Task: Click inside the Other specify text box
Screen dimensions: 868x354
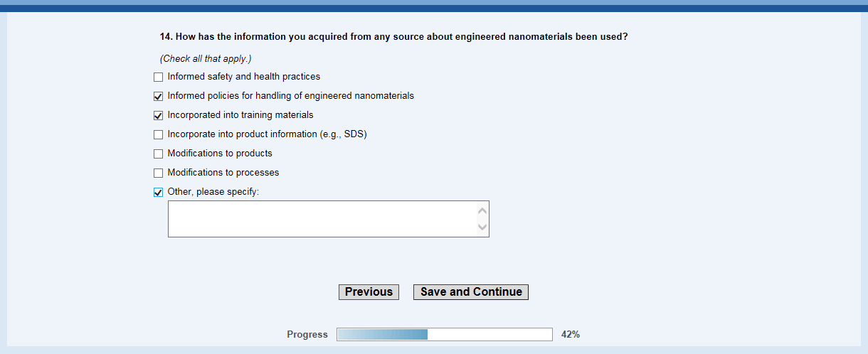Action: [x=322, y=219]
